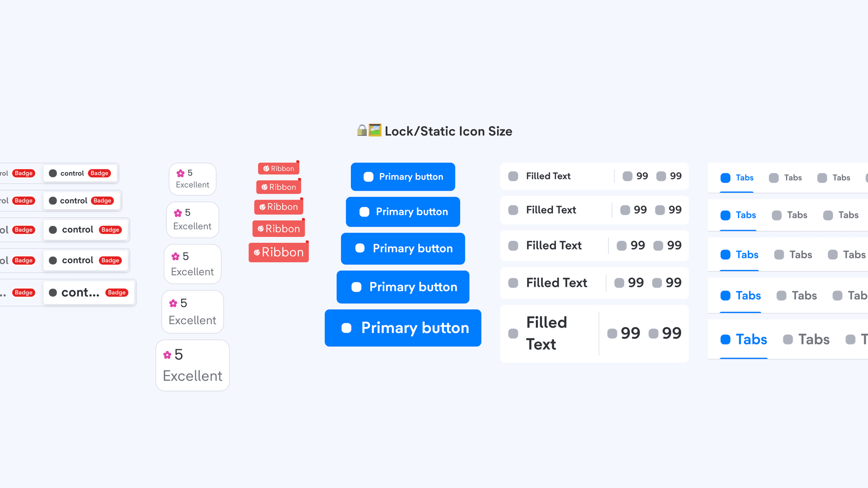Click the white icon in the largest Primary button
Viewport: 868px width, 488px height.
click(x=347, y=328)
